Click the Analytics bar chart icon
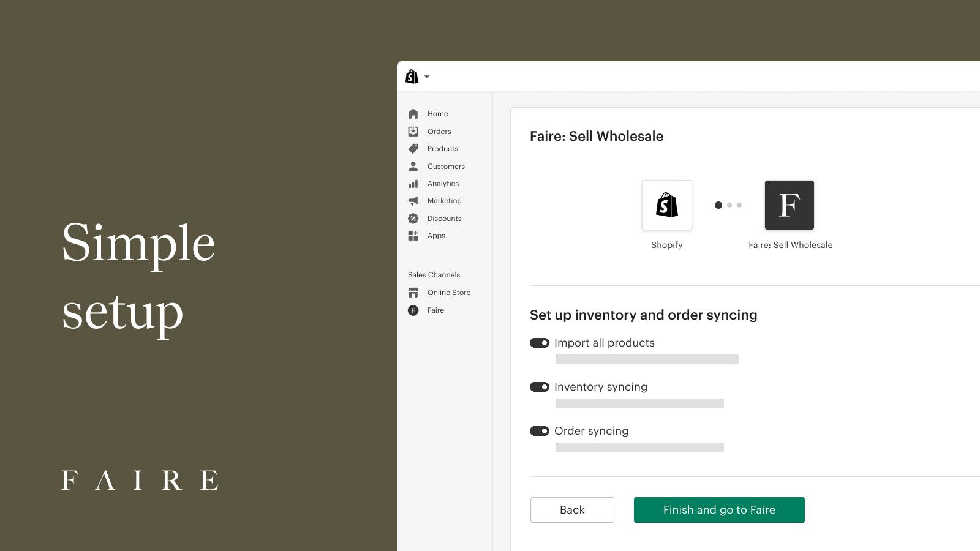Image resolution: width=980 pixels, height=551 pixels. click(x=413, y=184)
